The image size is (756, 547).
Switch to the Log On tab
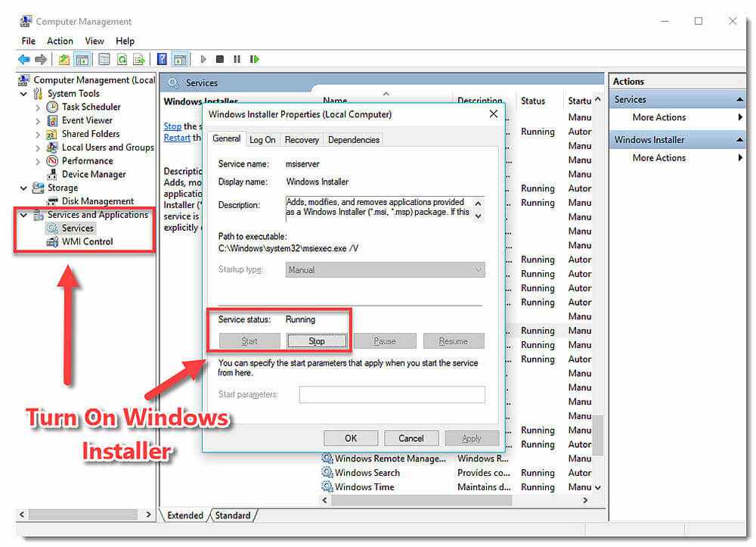pos(262,140)
